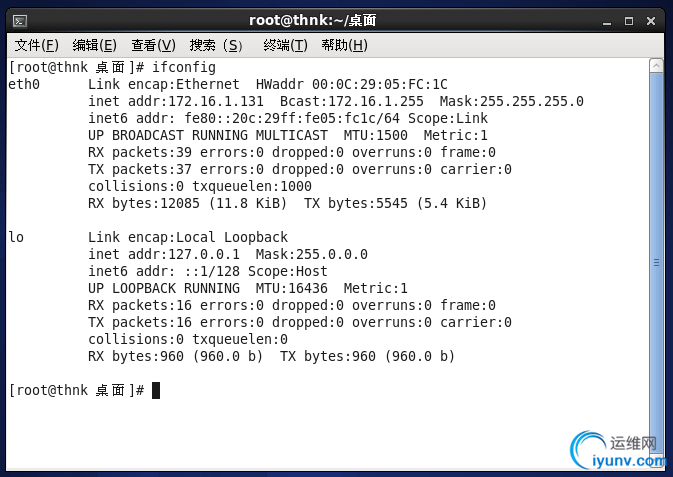The height and width of the screenshot is (477, 673).
Task: Open the 文件(F) menu
Action: (37, 45)
